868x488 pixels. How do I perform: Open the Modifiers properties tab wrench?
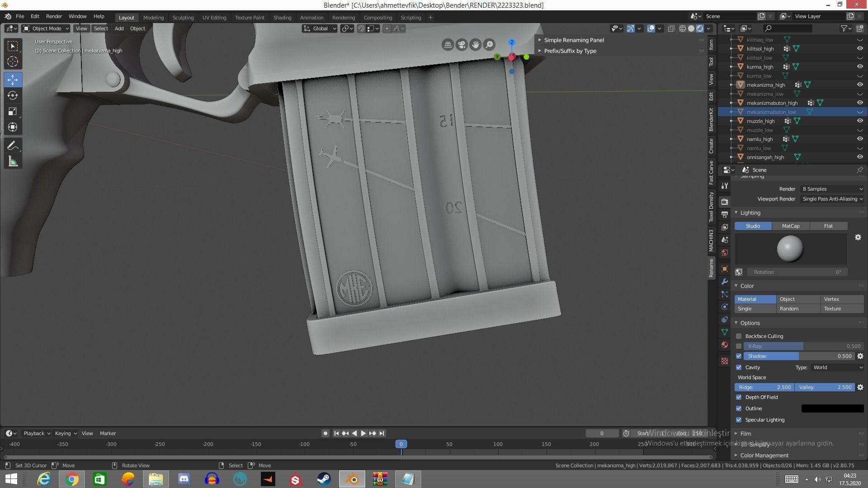725,282
